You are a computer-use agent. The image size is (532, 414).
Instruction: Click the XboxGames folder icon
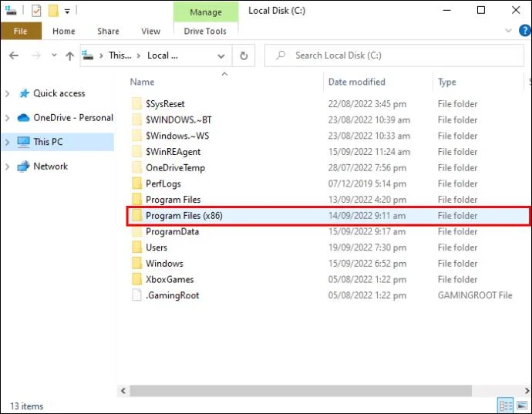(136, 279)
